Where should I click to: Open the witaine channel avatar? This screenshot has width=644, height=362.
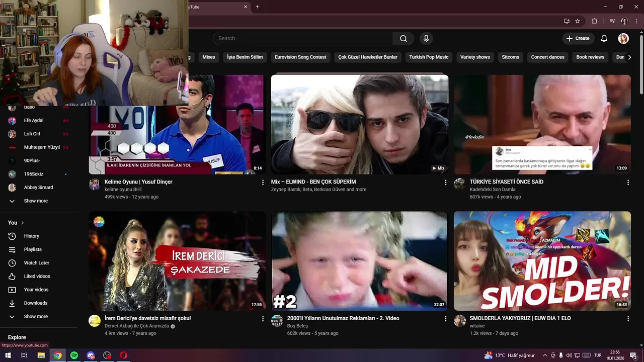[459, 321]
